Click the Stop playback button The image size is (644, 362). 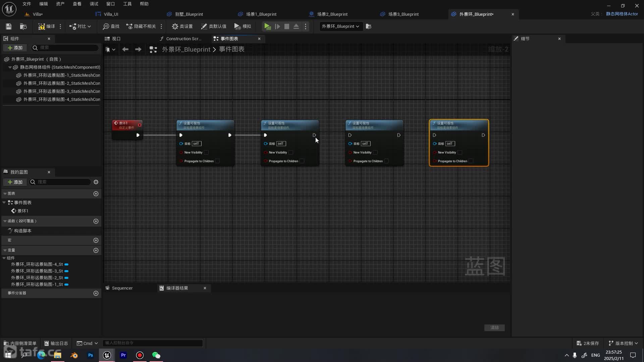pyautogui.click(x=287, y=26)
